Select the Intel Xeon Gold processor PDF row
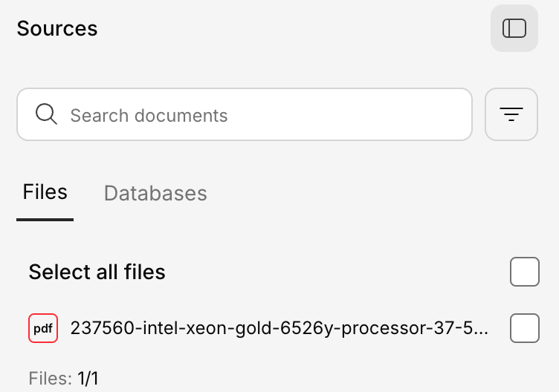Image resolution: width=559 pixels, height=392 pixels. pos(279,328)
